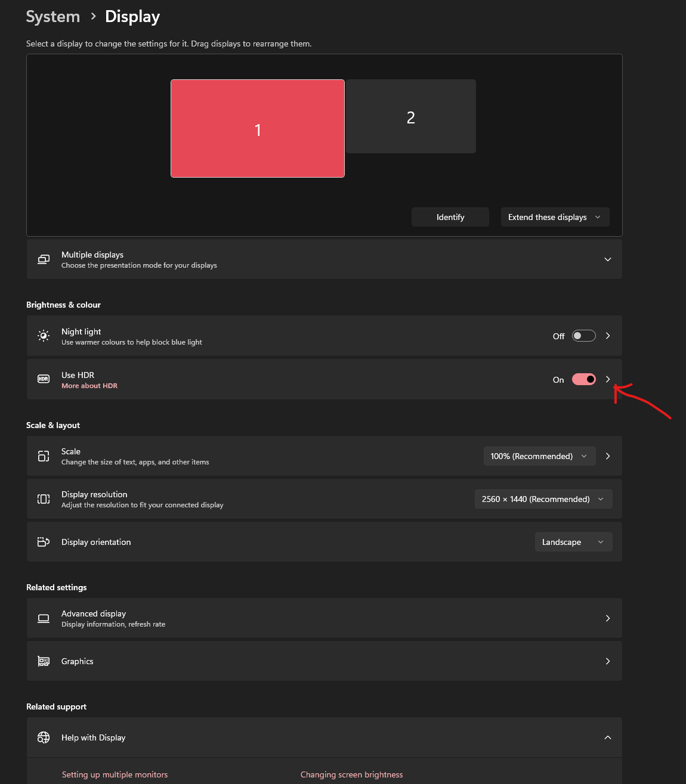Viewport: 686px width, 784px height.
Task: Enable Night light
Action: [583, 336]
